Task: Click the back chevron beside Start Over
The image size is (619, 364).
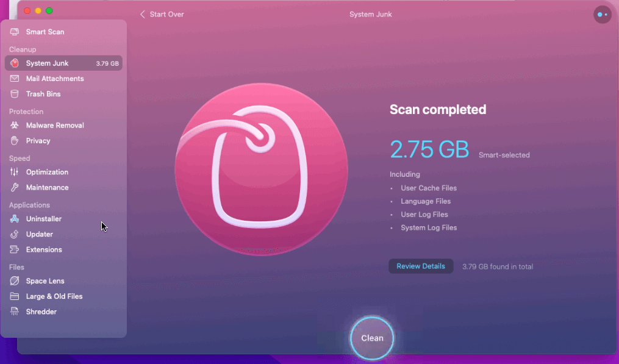Action: coord(143,14)
